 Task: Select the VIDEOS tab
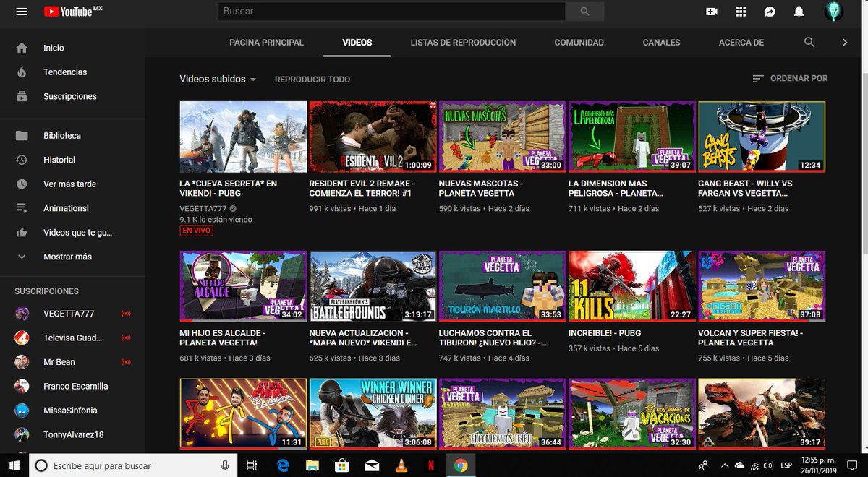click(357, 43)
